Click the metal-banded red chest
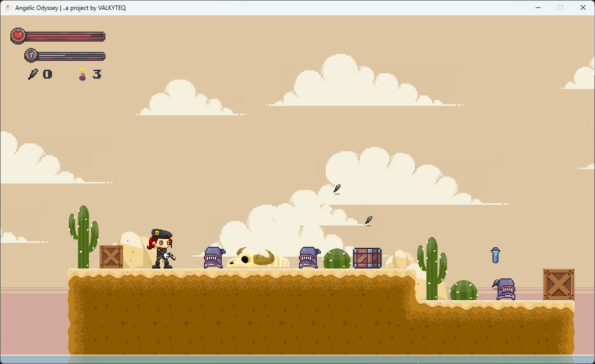595x364 pixels. [367, 258]
